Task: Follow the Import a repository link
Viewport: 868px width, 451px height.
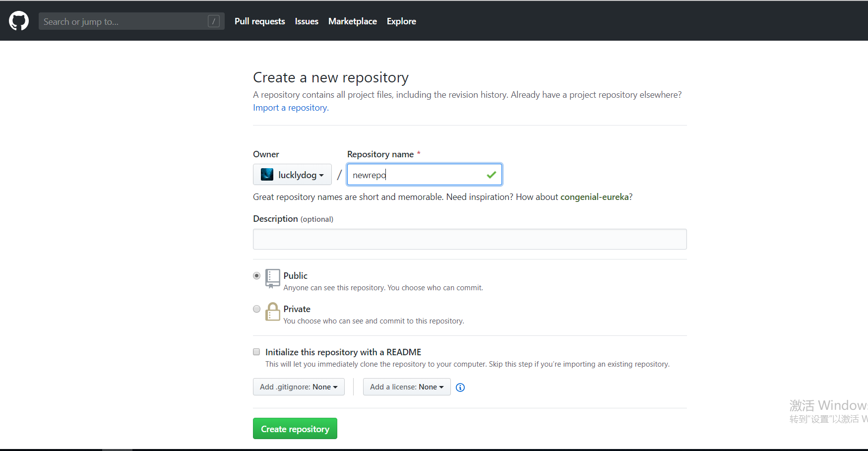Action: pos(290,108)
